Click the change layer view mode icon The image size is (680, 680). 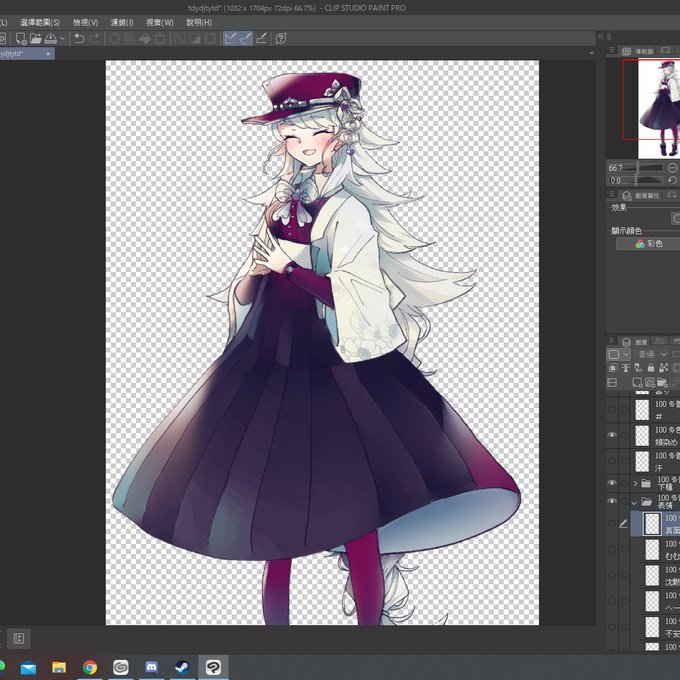pyautogui.click(x=612, y=382)
